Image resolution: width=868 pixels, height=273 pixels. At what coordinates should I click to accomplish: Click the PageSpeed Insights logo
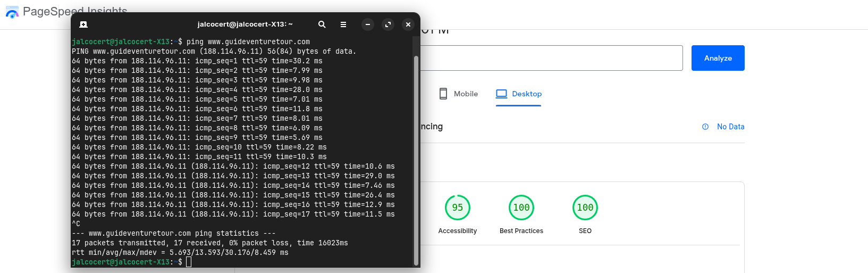12,12
